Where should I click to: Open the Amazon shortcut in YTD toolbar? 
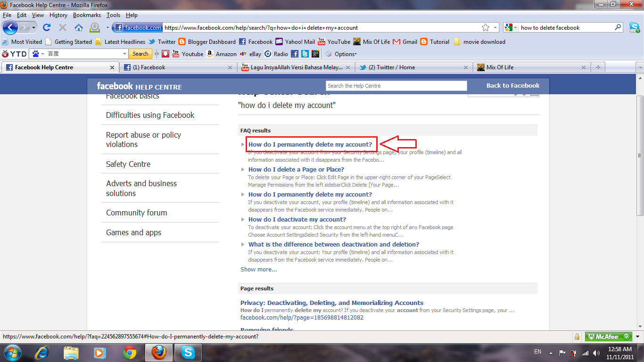[222, 54]
